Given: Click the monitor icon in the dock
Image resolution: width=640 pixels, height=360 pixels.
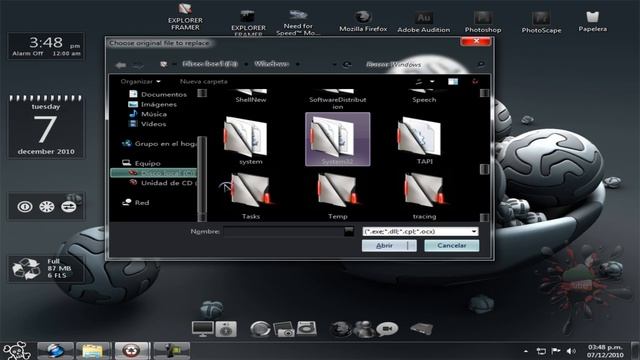Looking at the screenshot, I should (x=202, y=329).
